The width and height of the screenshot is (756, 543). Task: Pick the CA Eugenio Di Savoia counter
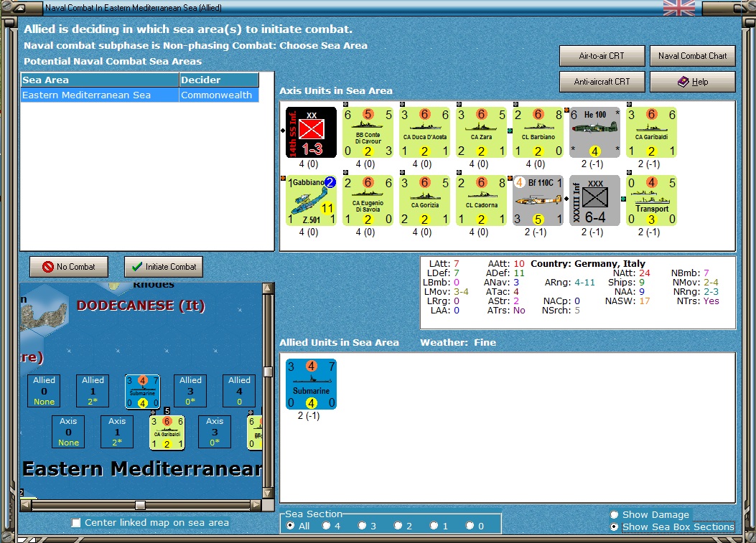click(x=368, y=200)
